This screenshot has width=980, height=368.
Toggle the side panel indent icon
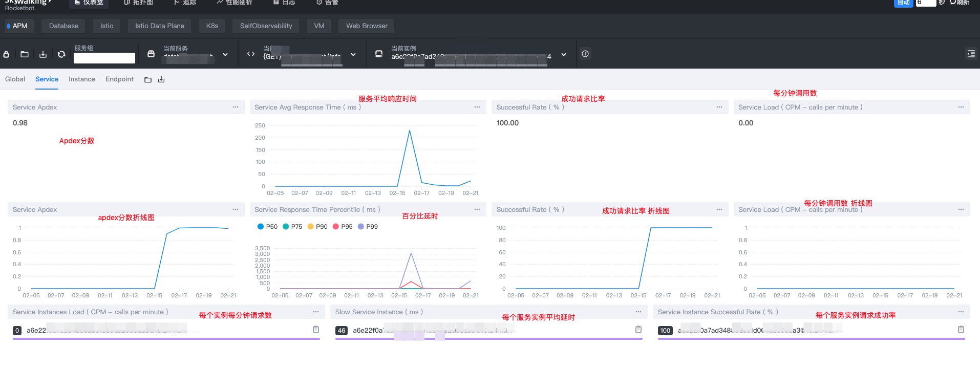coord(971,54)
